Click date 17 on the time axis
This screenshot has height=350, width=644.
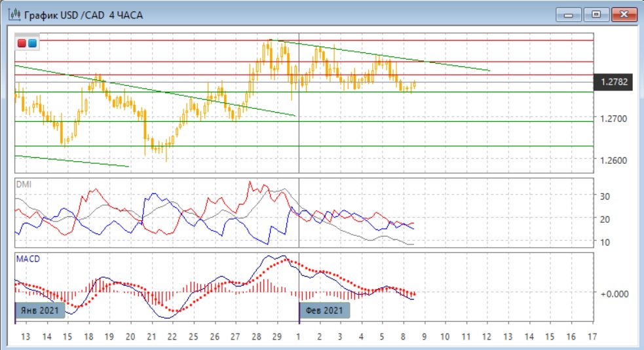592,336
